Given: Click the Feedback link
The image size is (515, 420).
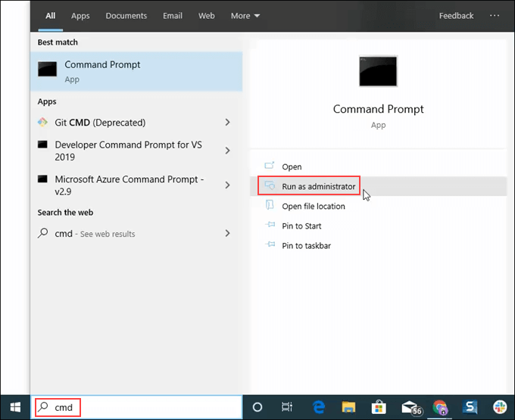Looking at the screenshot, I should pyautogui.click(x=456, y=16).
